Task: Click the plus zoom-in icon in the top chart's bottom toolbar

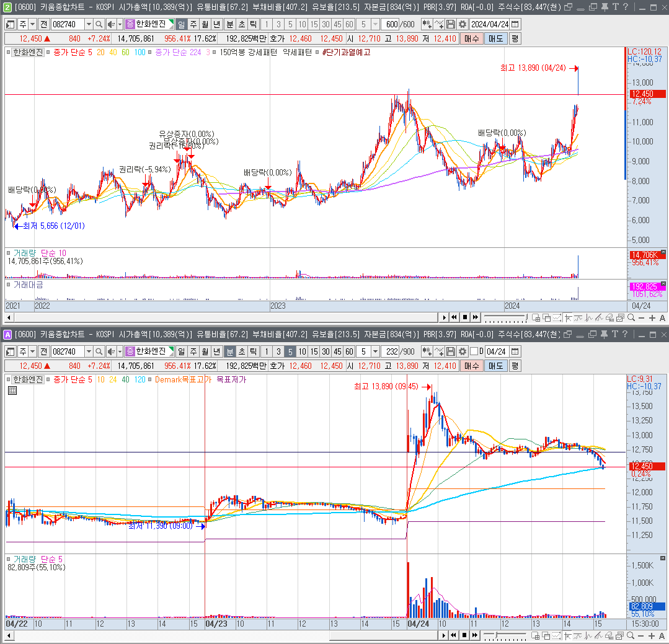Action: 652,318
